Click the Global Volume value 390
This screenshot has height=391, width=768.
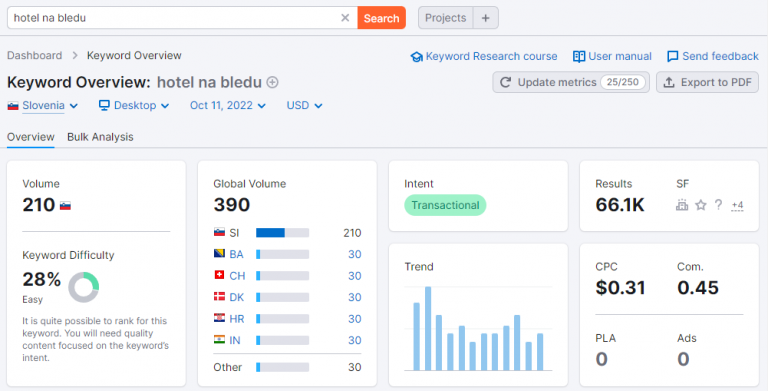(232, 205)
